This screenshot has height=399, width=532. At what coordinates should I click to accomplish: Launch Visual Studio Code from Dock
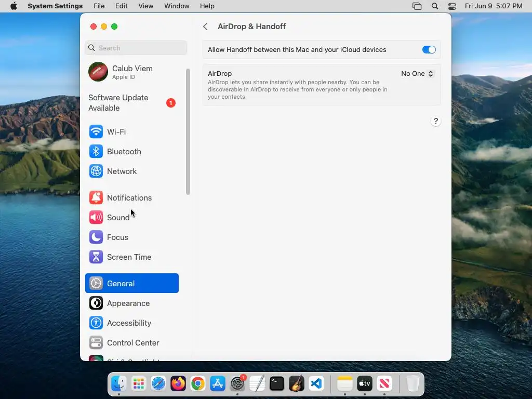[x=316, y=384]
